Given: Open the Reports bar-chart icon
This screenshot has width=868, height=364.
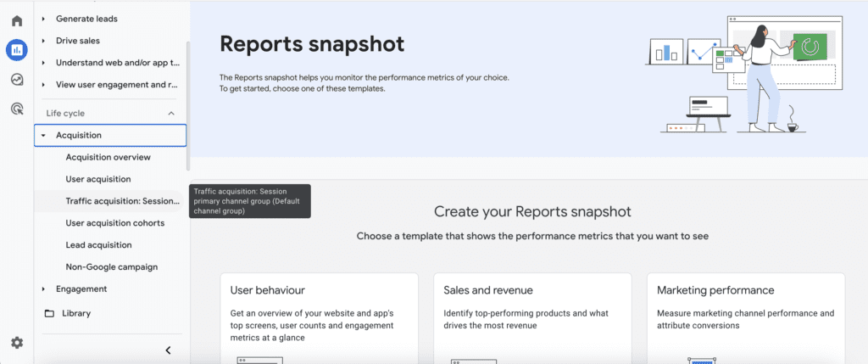Looking at the screenshot, I should tap(16, 50).
